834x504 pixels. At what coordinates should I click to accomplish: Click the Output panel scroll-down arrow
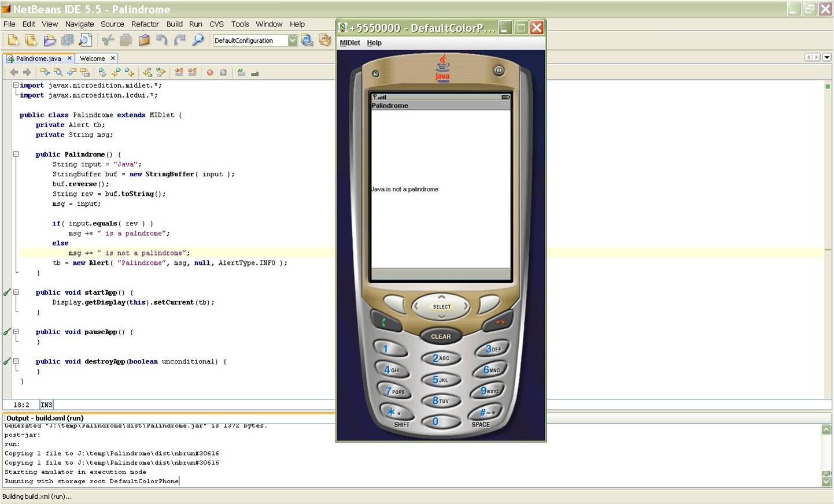(826, 481)
